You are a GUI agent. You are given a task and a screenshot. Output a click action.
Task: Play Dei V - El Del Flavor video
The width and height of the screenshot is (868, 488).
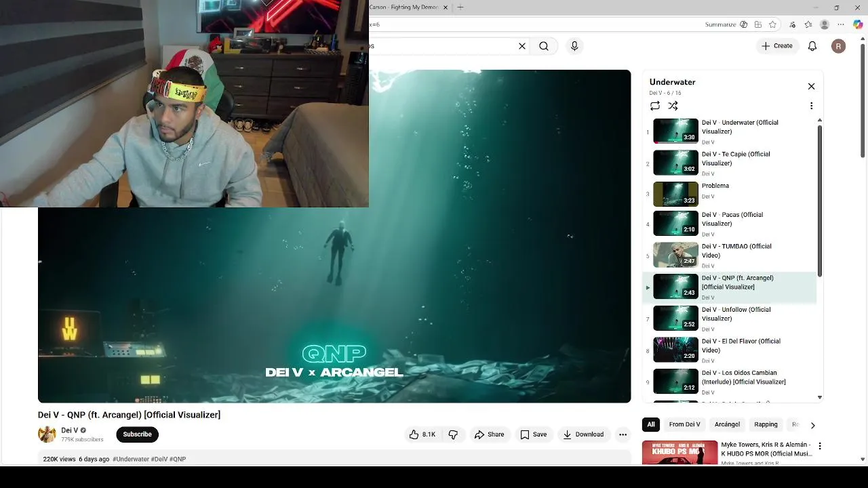729,350
